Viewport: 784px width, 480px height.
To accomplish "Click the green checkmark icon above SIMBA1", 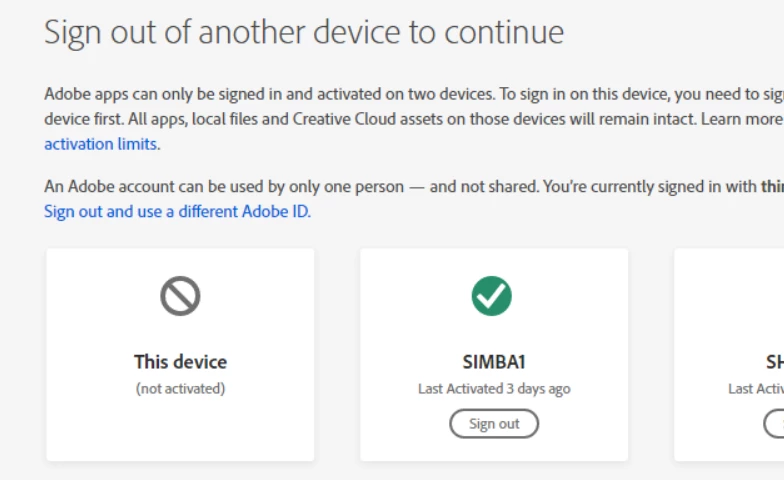I will [x=492, y=296].
